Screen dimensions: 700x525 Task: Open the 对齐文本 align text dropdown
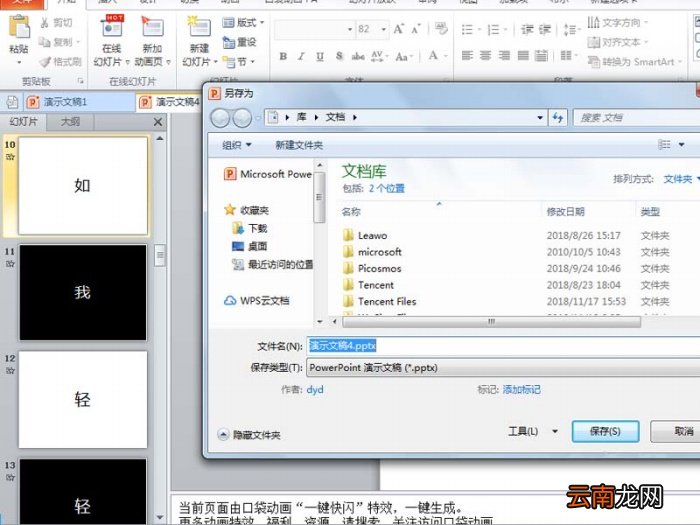tap(618, 42)
